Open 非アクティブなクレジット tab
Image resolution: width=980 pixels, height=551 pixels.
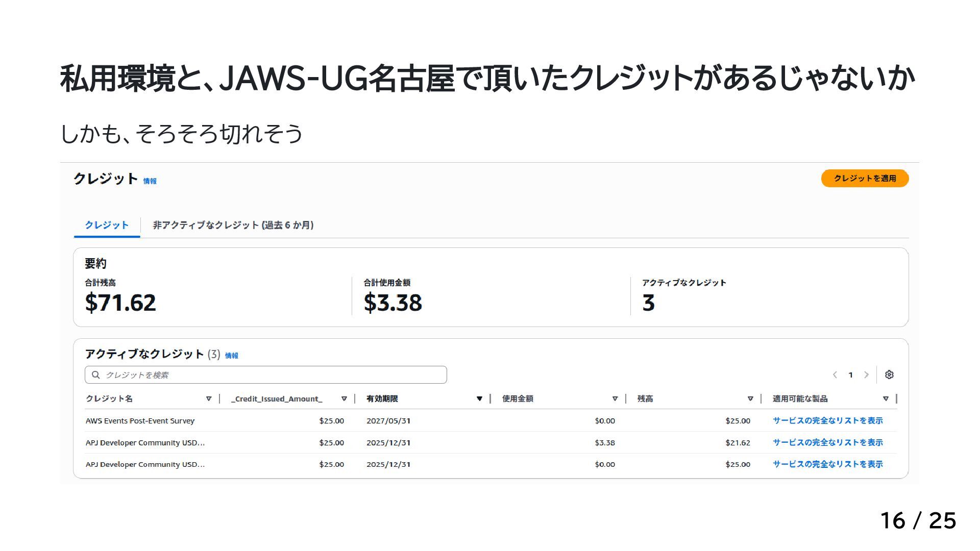tap(233, 225)
